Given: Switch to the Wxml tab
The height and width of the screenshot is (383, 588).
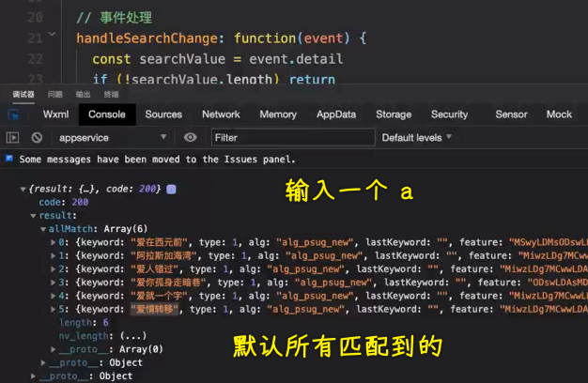Looking at the screenshot, I should click(x=55, y=115).
